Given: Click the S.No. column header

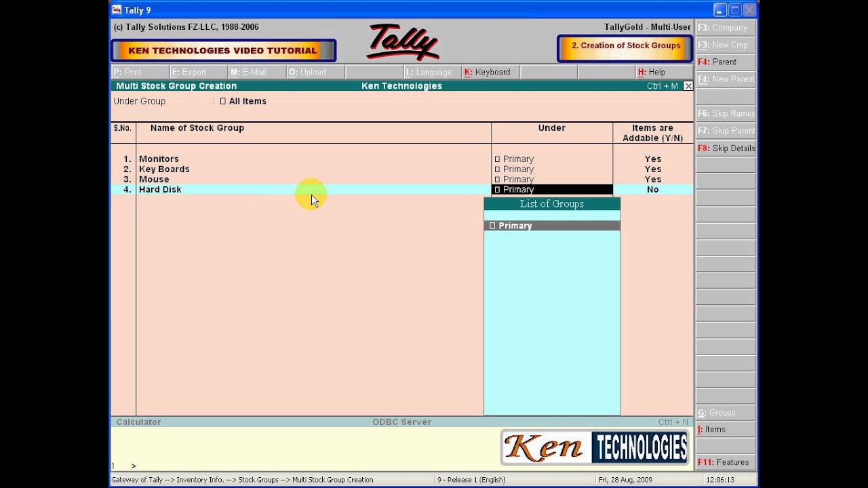Looking at the screenshot, I should [123, 128].
